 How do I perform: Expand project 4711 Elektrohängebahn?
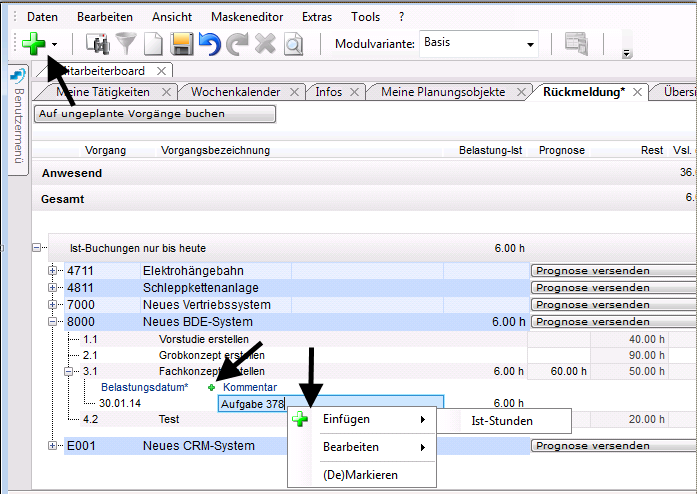[52, 270]
